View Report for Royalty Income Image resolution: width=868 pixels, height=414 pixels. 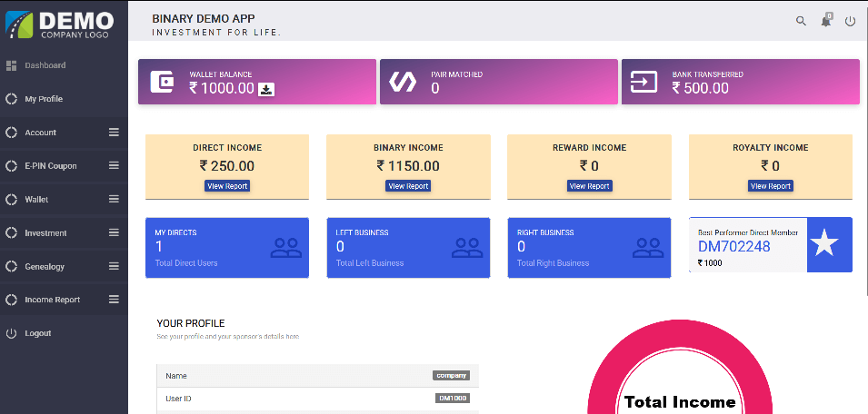click(x=771, y=186)
